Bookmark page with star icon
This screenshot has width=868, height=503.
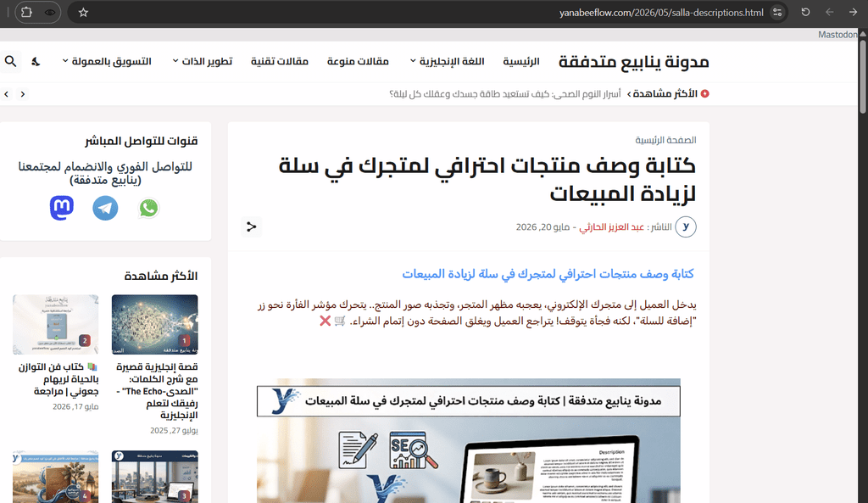click(83, 12)
